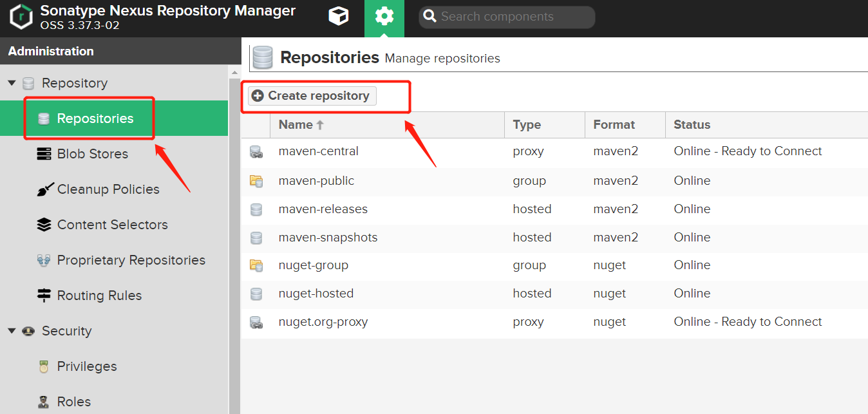Screen dimensions: 868x414
Task: Click the Repository section database icon
Action: [28, 83]
